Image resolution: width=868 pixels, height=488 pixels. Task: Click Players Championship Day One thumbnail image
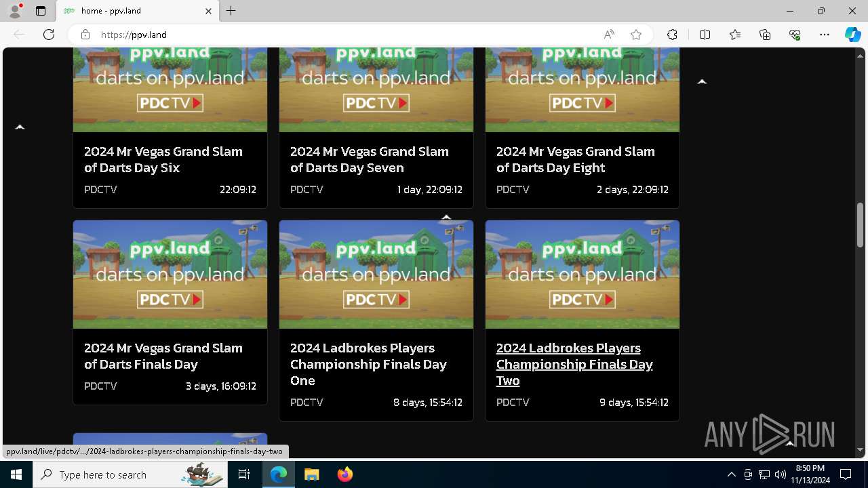tap(376, 274)
